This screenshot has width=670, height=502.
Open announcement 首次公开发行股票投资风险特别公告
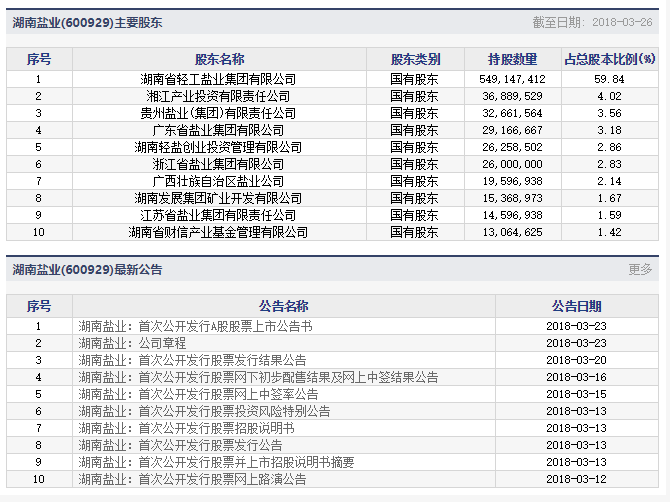tap(204, 411)
